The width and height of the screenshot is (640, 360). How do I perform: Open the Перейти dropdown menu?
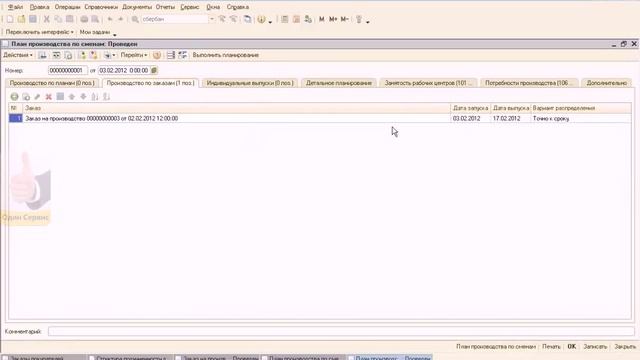point(134,55)
